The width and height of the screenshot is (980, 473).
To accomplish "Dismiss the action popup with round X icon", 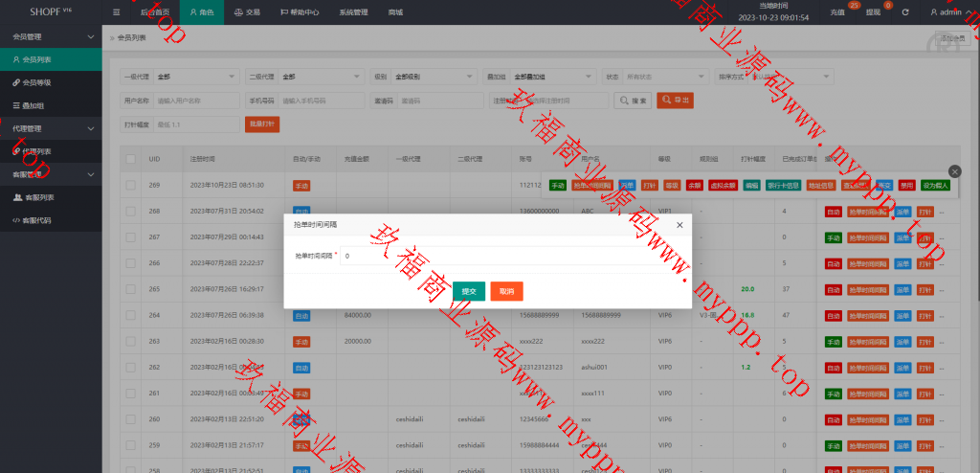I will (x=954, y=170).
